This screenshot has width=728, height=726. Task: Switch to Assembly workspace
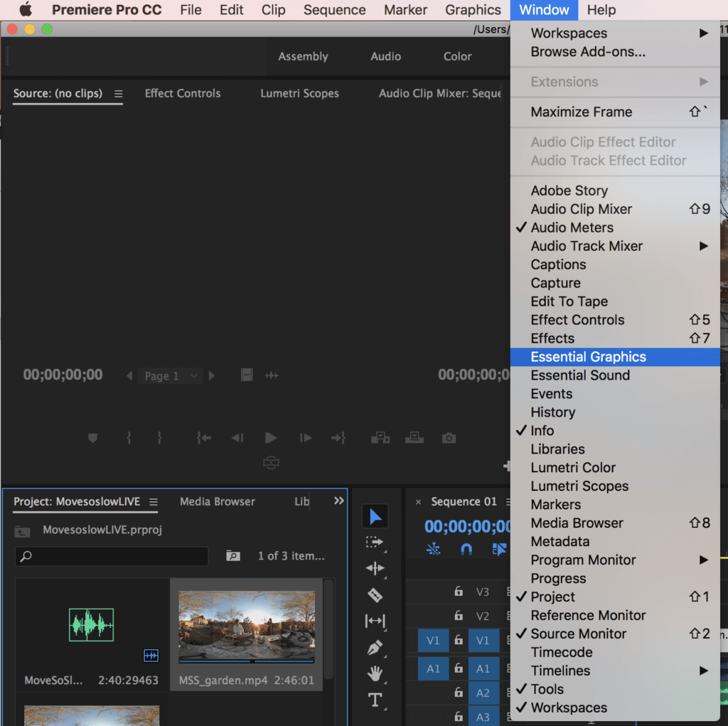303,56
